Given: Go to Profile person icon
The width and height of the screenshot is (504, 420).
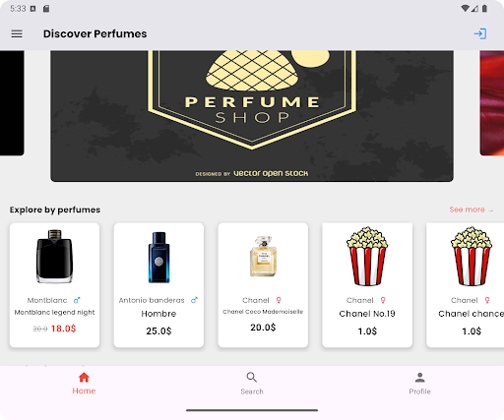Looking at the screenshot, I should tap(419, 378).
